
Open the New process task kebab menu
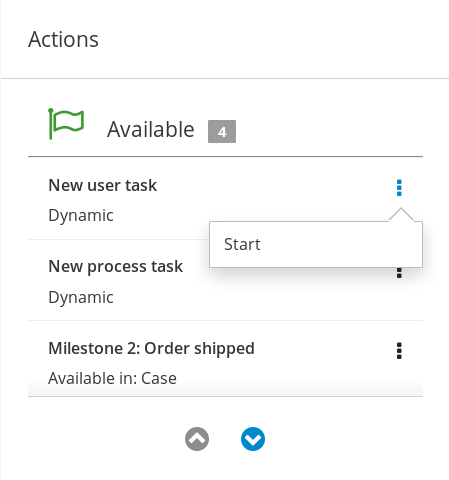[x=399, y=273]
